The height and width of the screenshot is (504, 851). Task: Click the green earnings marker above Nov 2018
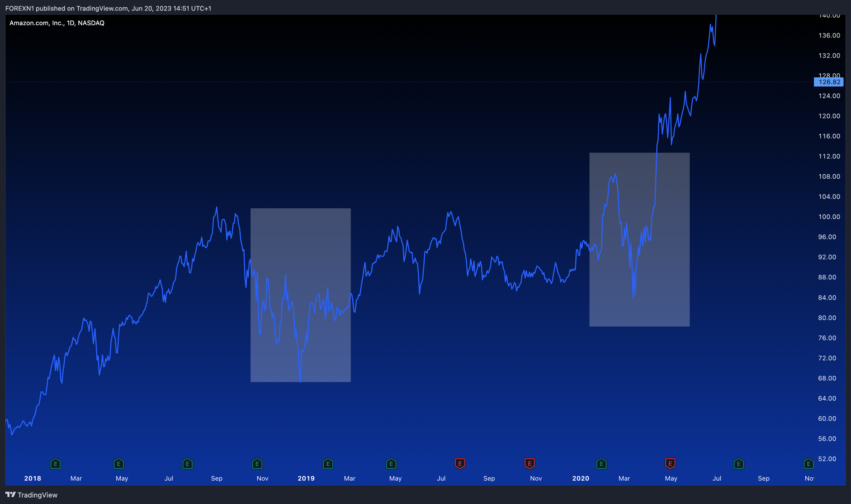[x=257, y=464]
